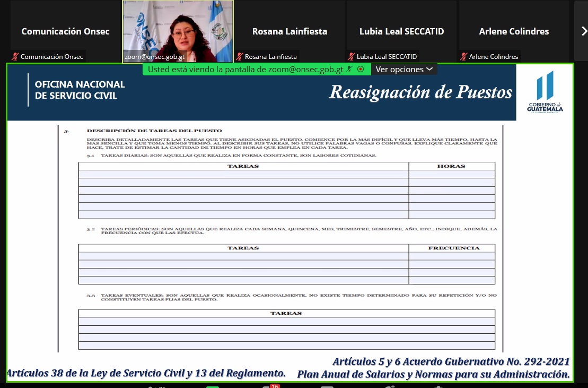Viewport: 588px width, 388px height.
Task: Click TAREAS header of the eventual tasks table
Action: point(286,313)
